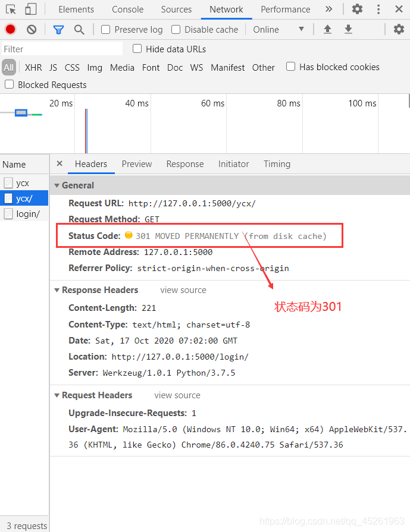410x532 pixels.
Task: Open the Headers detail tab
Action: click(x=91, y=164)
